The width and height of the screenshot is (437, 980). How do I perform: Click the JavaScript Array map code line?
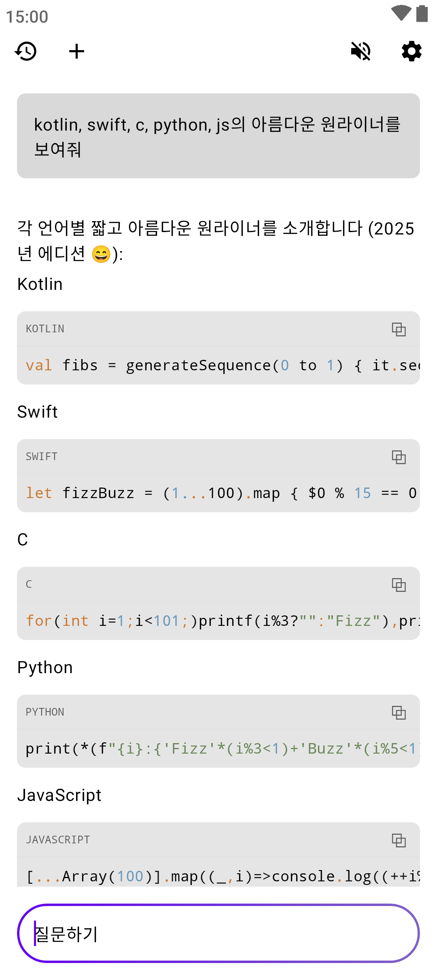[x=218, y=876]
